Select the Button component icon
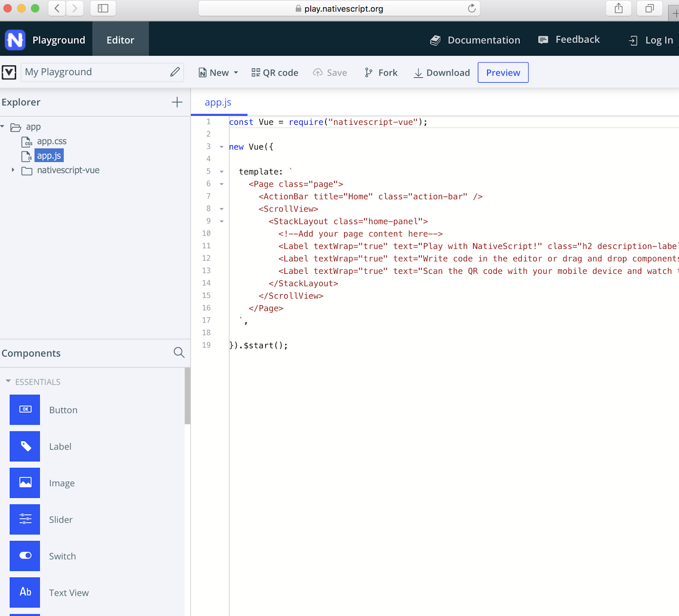 pyautogui.click(x=25, y=410)
